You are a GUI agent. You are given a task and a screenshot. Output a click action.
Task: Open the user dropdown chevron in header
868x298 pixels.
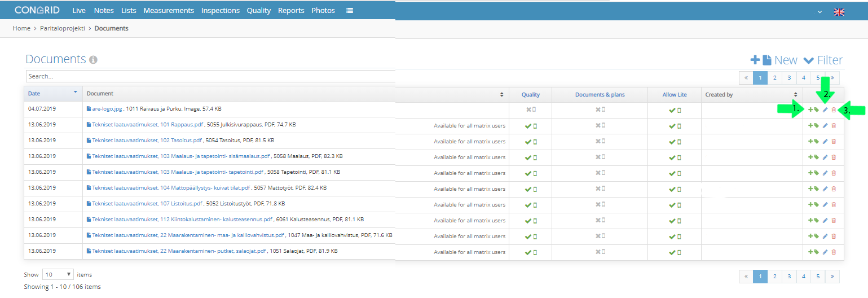pyautogui.click(x=819, y=12)
